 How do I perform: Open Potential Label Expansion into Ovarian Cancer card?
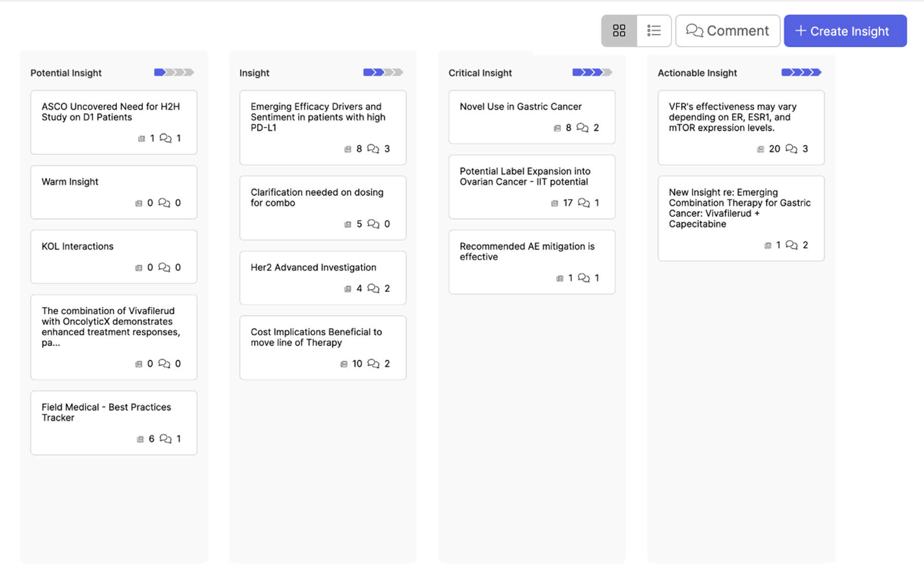(525, 177)
